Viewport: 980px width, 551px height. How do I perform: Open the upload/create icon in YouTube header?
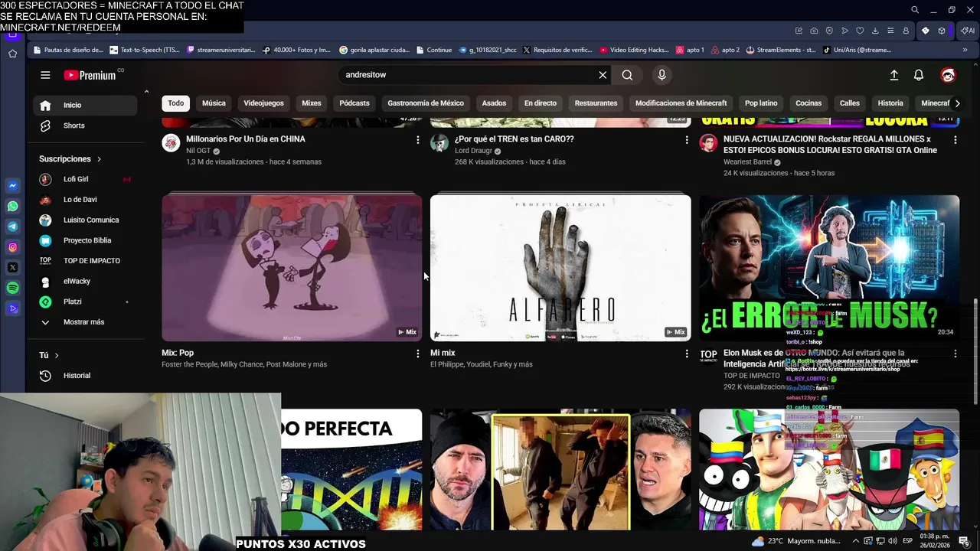(x=893, y=75)
